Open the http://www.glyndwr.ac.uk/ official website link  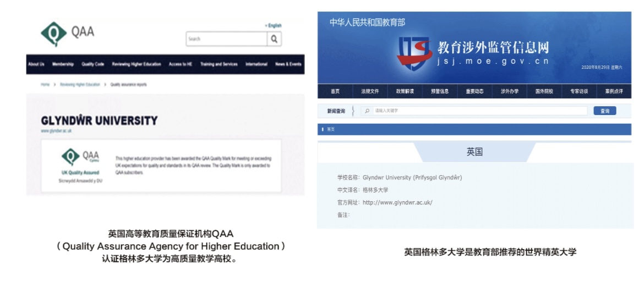coord(397,202)
